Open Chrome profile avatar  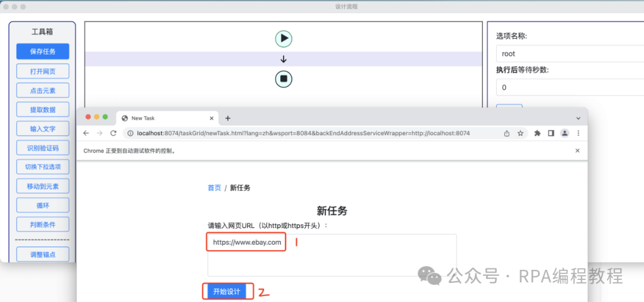tap(565, 133)
